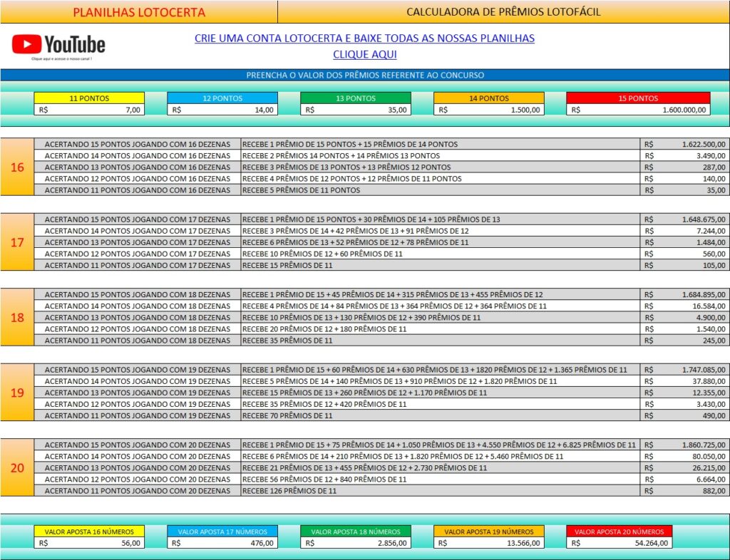Select the 14 Pontos prize value field
730x560 pixels.
(x=488, y=110)
